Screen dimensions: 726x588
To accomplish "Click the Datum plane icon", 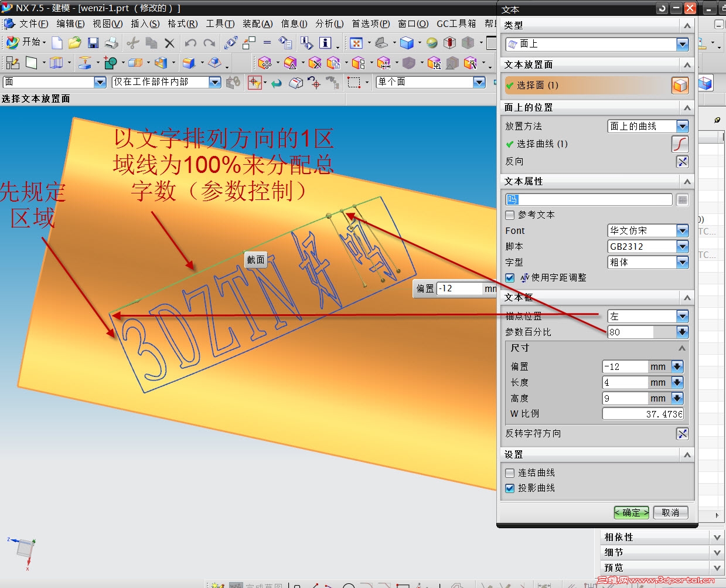I will click(x=31, y=63).
